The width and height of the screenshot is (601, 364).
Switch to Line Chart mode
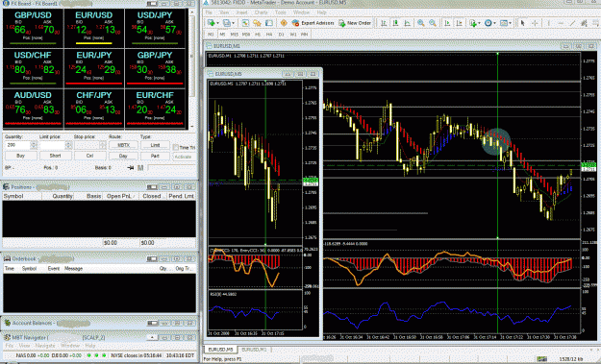coord(407,23)
